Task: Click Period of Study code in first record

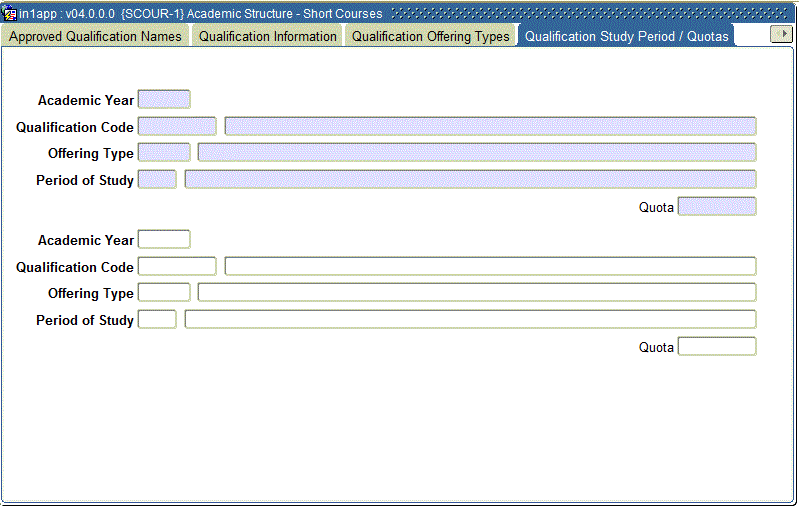Action: [157, 180]
